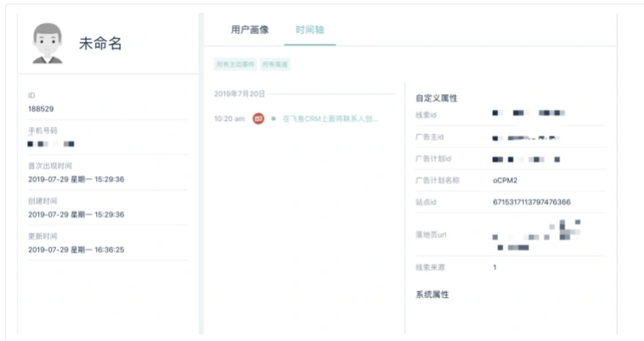644x341 pixels.
Task: Click the blurred 落地页url link value
Action: coord(536,235)
